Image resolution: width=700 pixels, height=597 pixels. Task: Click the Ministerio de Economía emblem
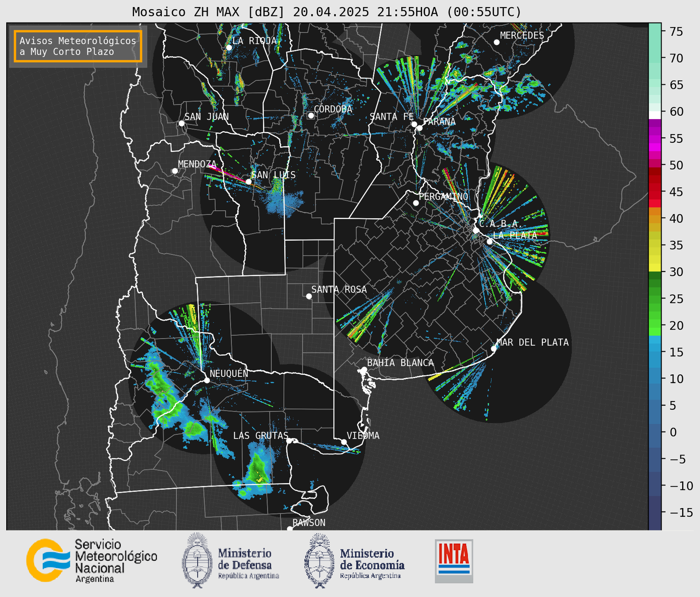pyautogui.click(x=319, y=560)
